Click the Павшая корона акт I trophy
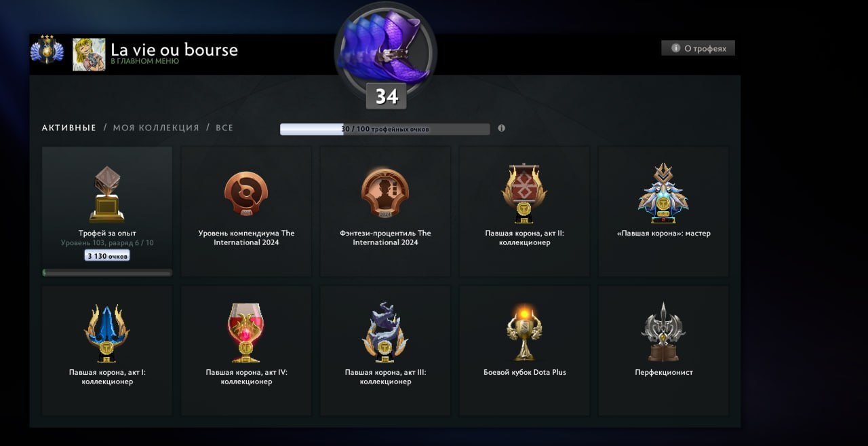868x446 pixels. [106, 333]
